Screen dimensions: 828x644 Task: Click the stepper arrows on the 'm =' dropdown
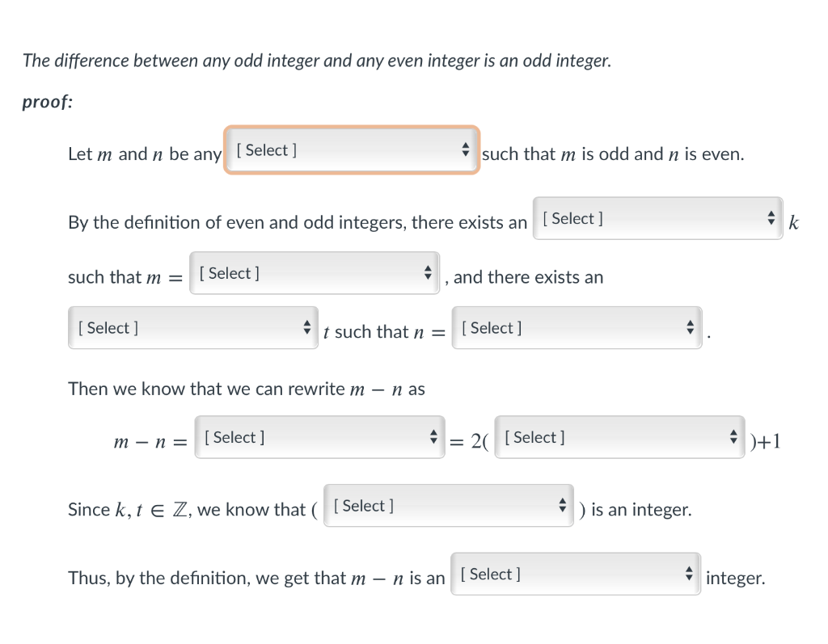(x=428, y=272)
